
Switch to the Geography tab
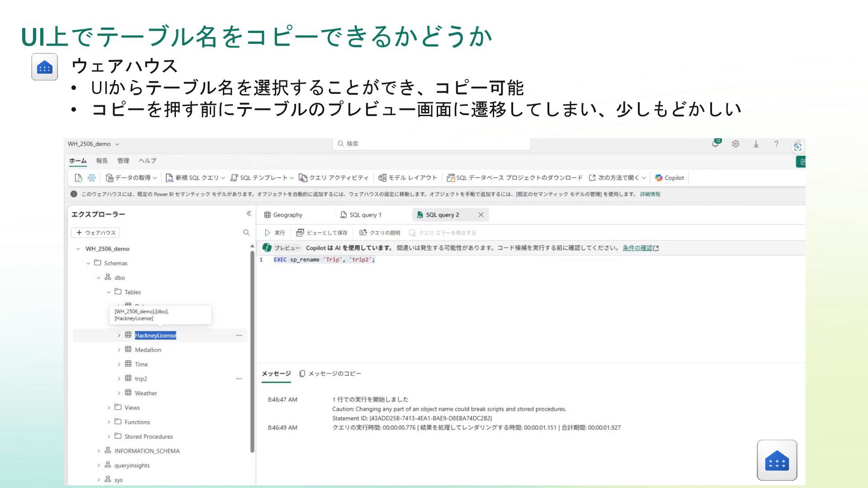pyautogui.click(x=283, y=215)
